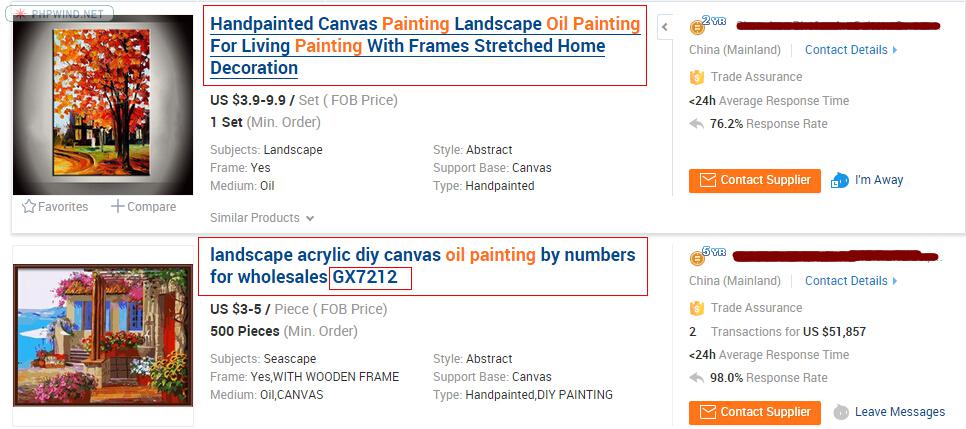The width and height of the screenshot is (966, 429).
Task: Click the Compare plus icon
Action: [118, 207]
